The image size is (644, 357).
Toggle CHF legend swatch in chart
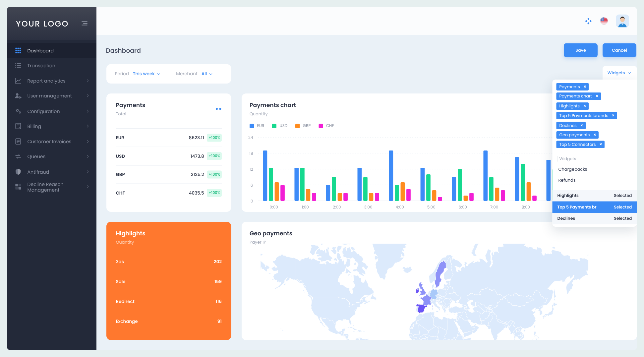coord(321,126)
